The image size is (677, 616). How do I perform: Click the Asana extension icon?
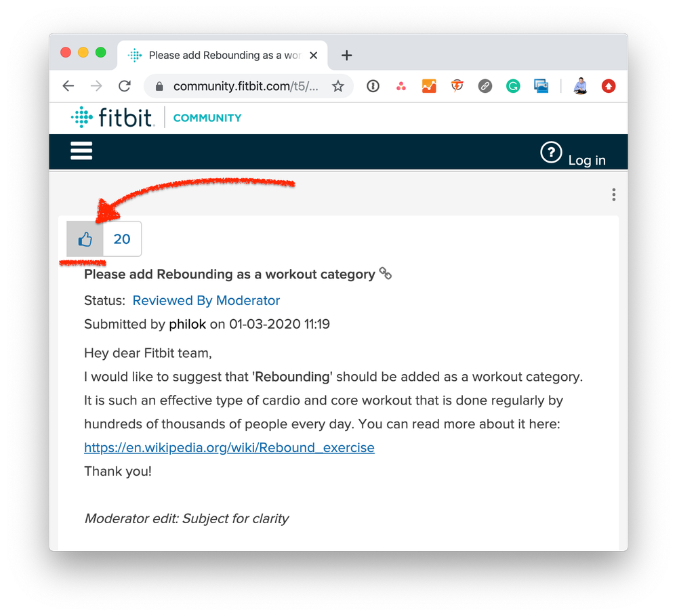[401, 86]
